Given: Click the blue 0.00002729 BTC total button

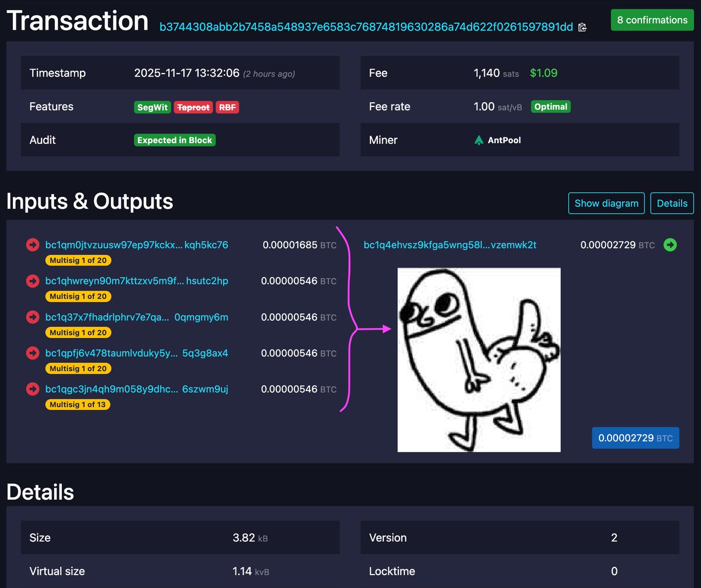Looking at the screenshot, I should [x=636, y=438].
